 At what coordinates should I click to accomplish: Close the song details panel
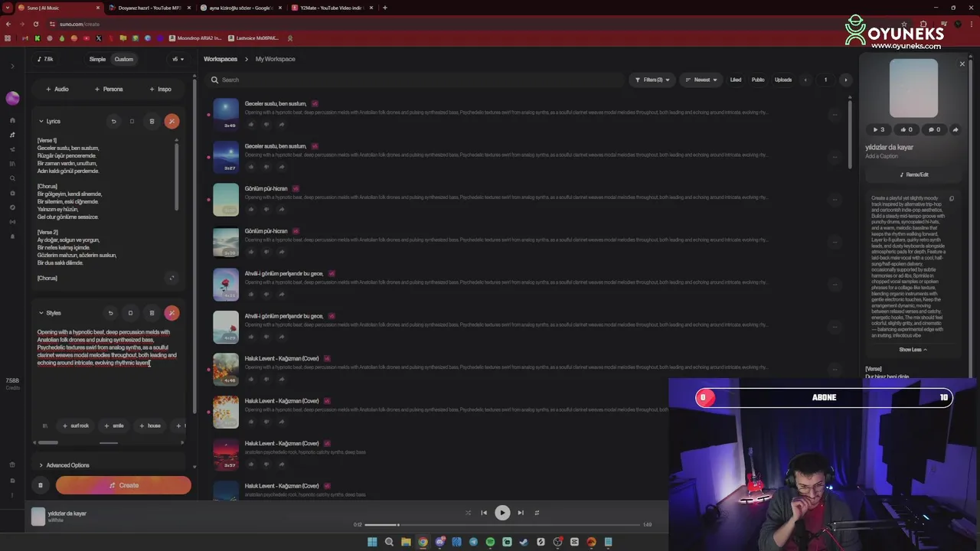[x=962, y=64]
